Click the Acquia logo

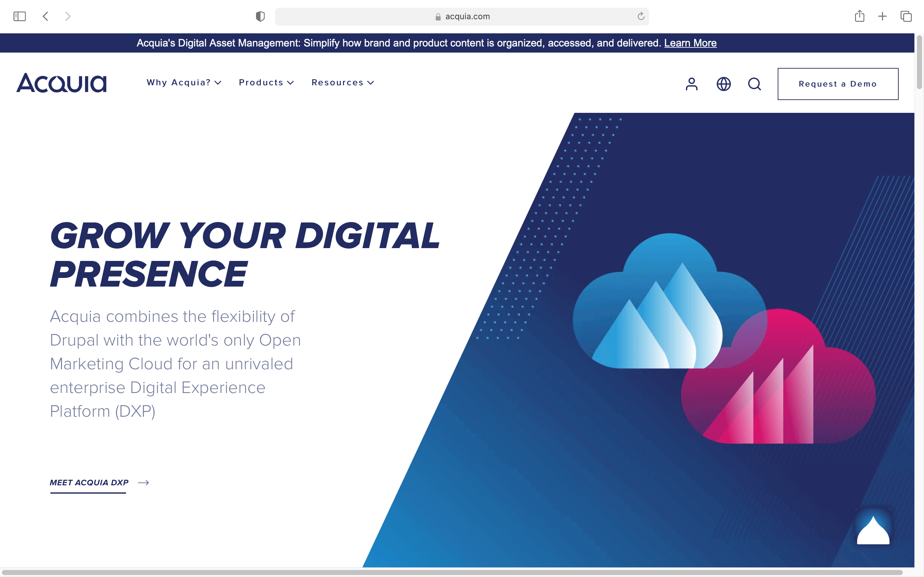tap(62, 83)
